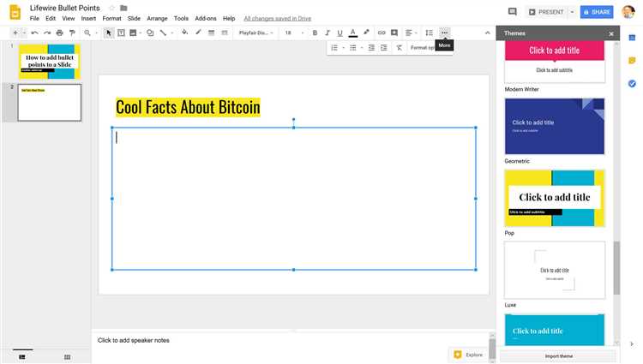Click All changes saved in Drive link
The width and height of the screenshot is (643, 364).
(277, 19)
